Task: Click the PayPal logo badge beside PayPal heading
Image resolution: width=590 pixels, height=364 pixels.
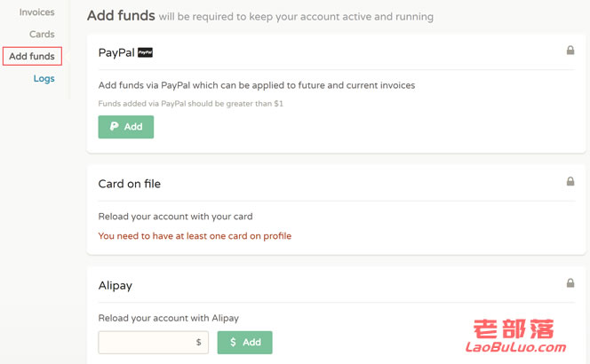Action: tap(145, 52)
